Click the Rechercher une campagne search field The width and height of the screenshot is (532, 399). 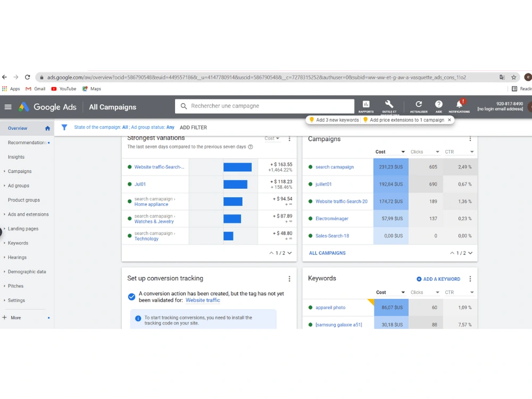(264, 106)
